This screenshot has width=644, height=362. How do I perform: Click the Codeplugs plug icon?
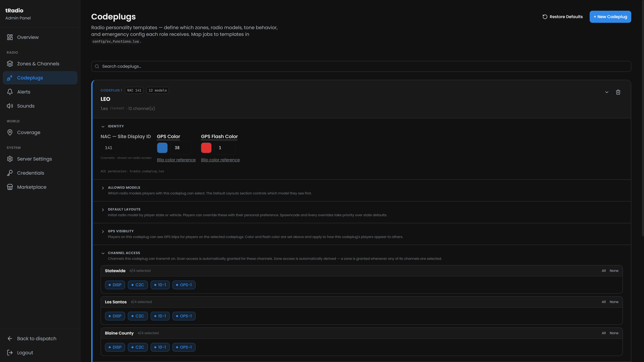(10, 78)
